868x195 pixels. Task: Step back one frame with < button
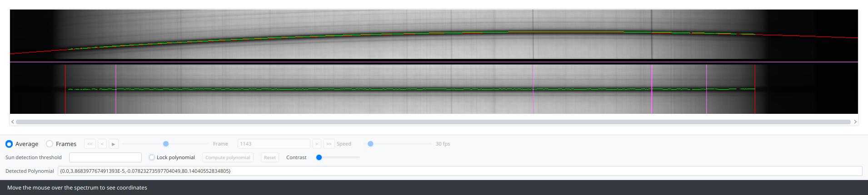point(102,144)
